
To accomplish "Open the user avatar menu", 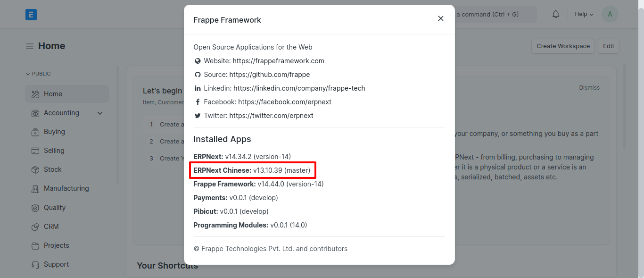I will [x=610, y=14].
